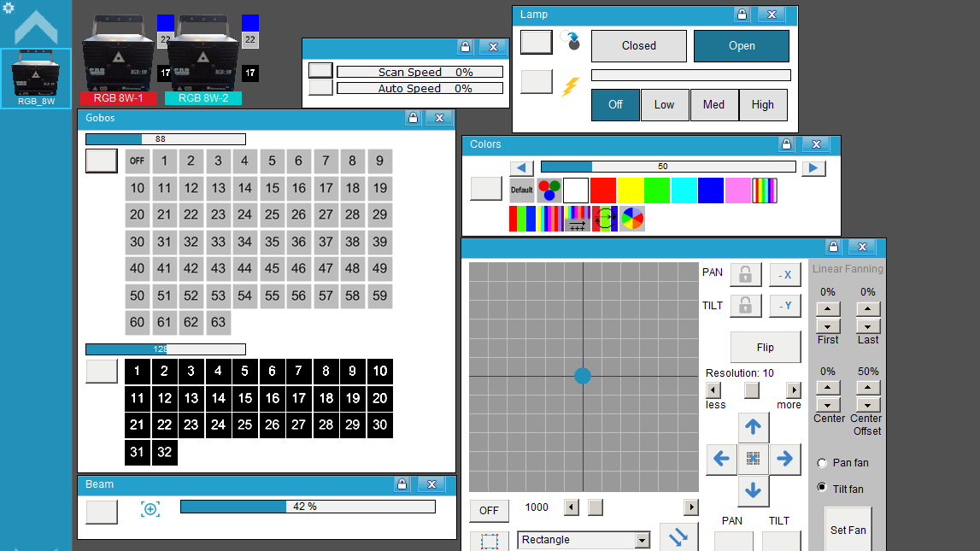Click the swap arrows icon near Rectangle
This screenshot has height=551, width=980.
point(678,536)
